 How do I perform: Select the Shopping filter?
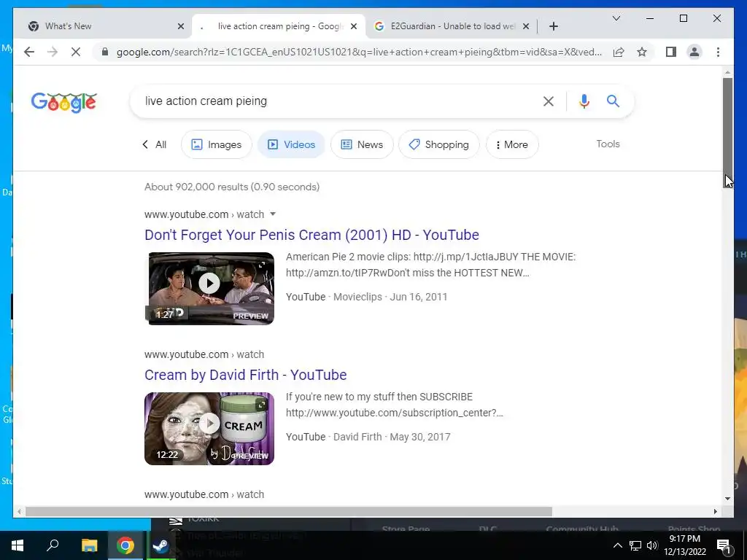438,144
